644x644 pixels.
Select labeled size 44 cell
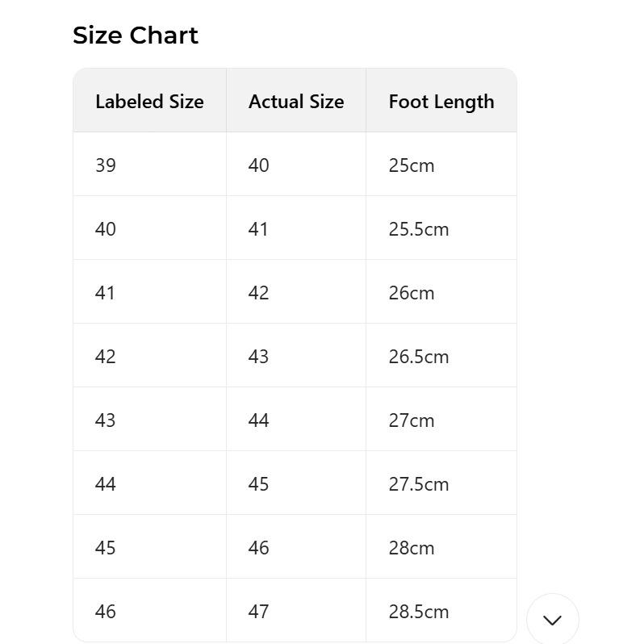coord(106,484)
